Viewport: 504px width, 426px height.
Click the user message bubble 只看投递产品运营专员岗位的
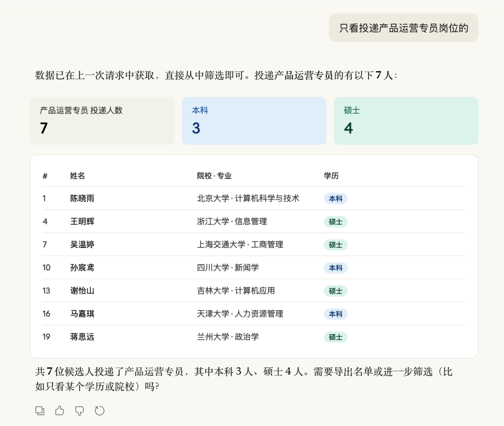403,28
